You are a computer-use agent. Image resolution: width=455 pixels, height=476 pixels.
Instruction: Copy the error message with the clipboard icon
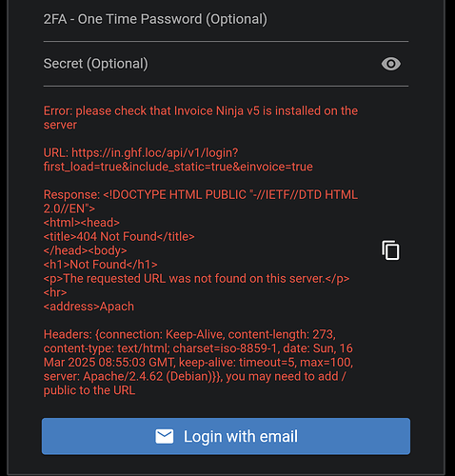coord(390,250)
